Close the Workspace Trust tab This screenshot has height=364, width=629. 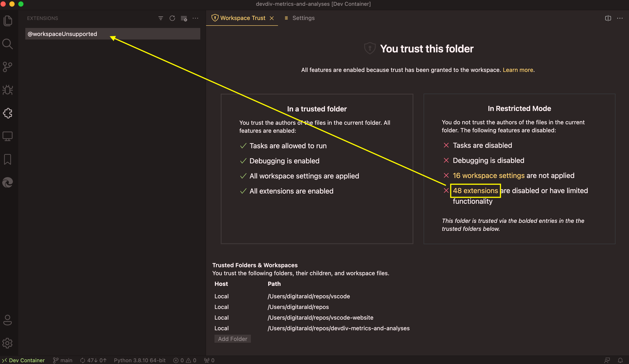point(272,18)
